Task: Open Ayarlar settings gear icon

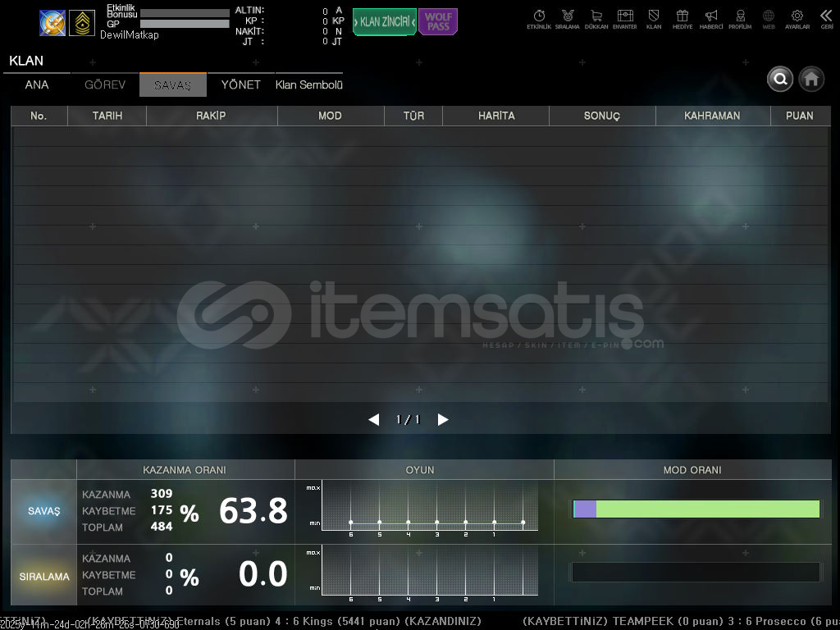Action: (797, 18)
